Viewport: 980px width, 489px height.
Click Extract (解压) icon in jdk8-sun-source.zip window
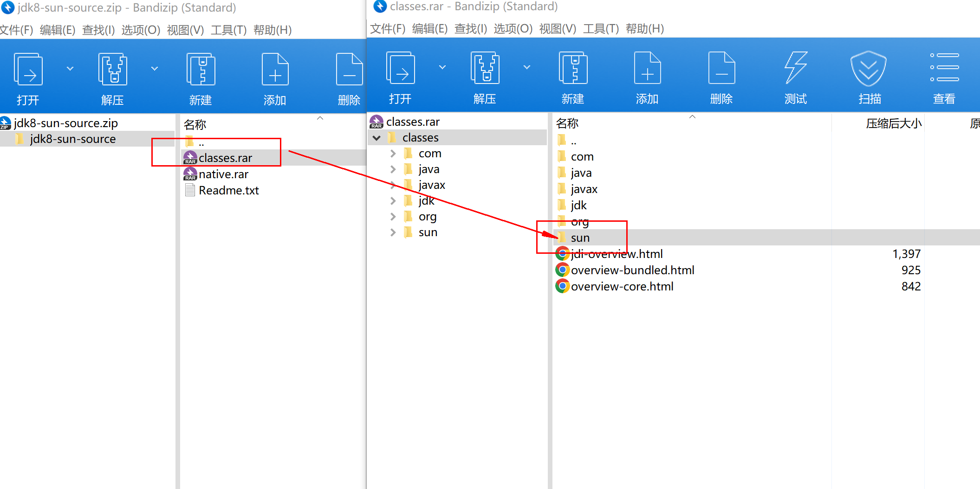(x=113, y=70)
